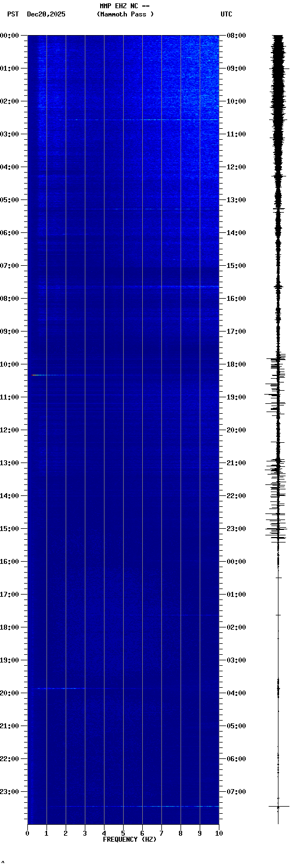The width and height of the screenshot is (302, 868).
Task: Click the UTC 23:00 time label
Action: click(x=236, y=528)
